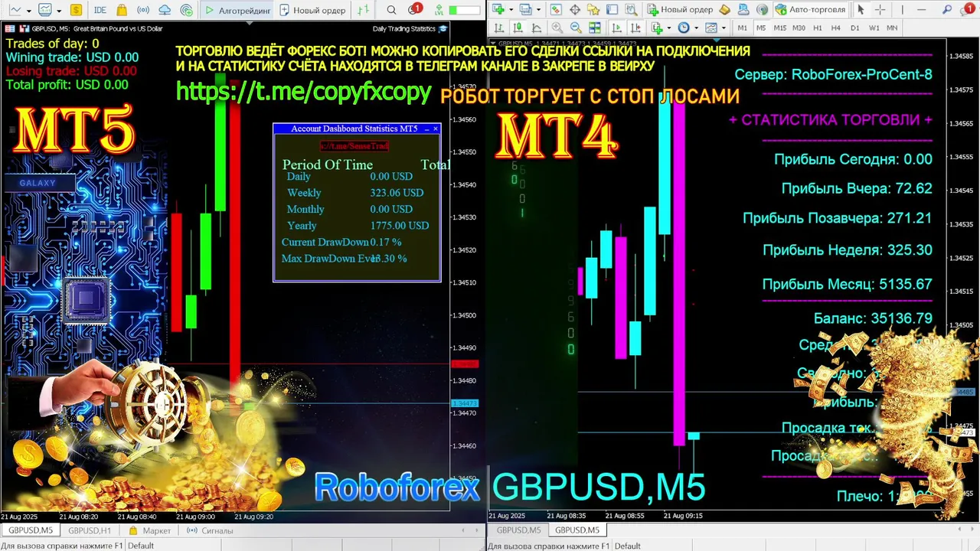The height and width of the screenshot is (551, 980).
Task: Select the Yearly 1775.00 USD value
Action: tap(399, 226)
